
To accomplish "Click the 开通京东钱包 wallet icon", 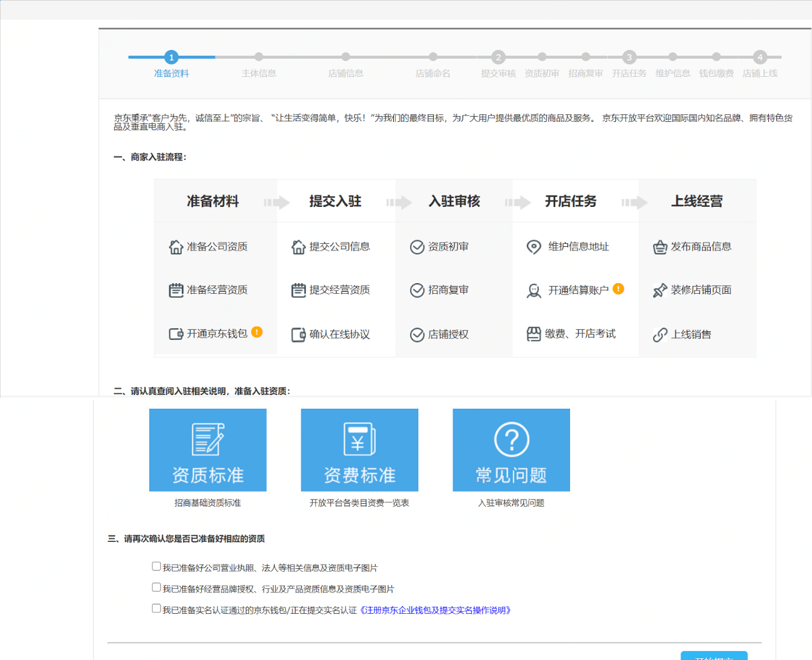I will (177, 333).
